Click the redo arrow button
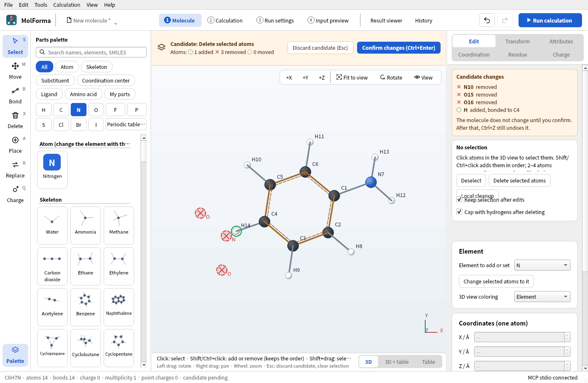Image resolution: width=588 pixels, height=383 pixels. 505,20
